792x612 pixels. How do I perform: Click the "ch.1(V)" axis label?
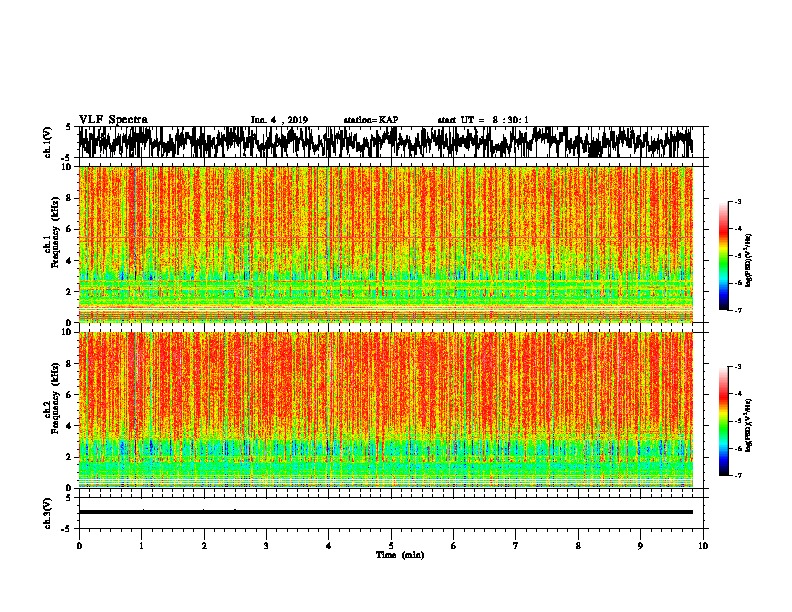[x=48, y=142]
